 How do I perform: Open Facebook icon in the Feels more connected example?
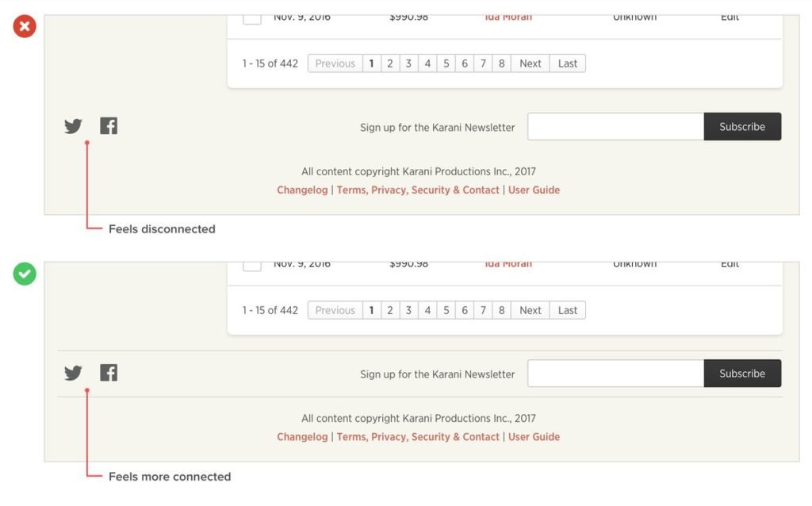tap(109, 373)
